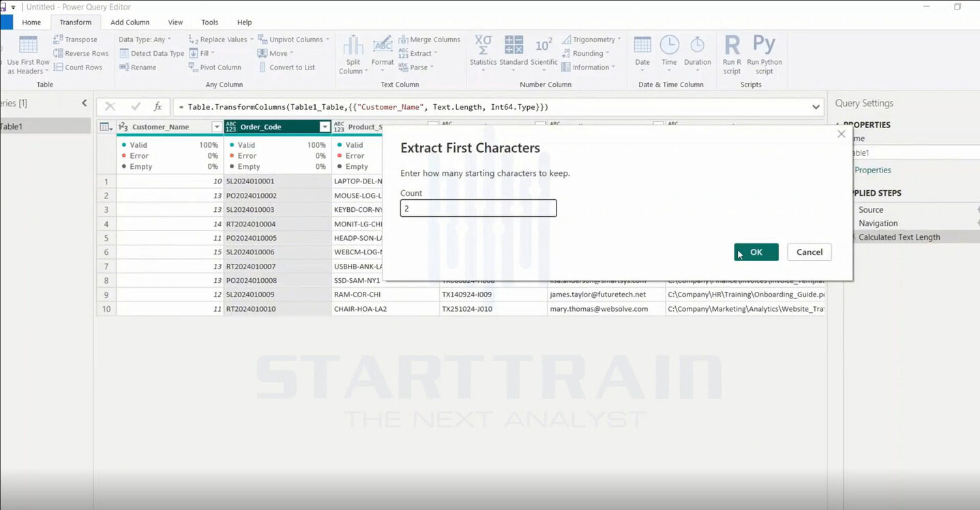Click the Transpose icon in the ribbon
The width and height of the screenshot is (980, 510).
(x=58, y=40)
